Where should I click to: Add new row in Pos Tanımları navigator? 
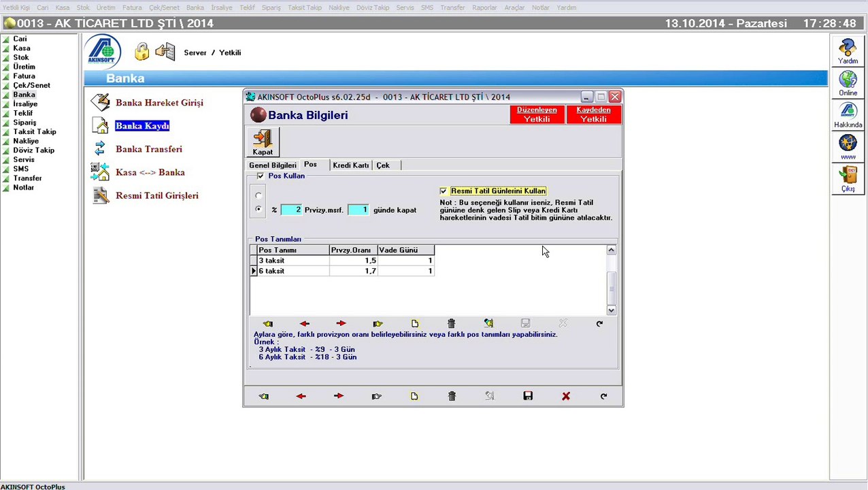click(x=415, y=324)
